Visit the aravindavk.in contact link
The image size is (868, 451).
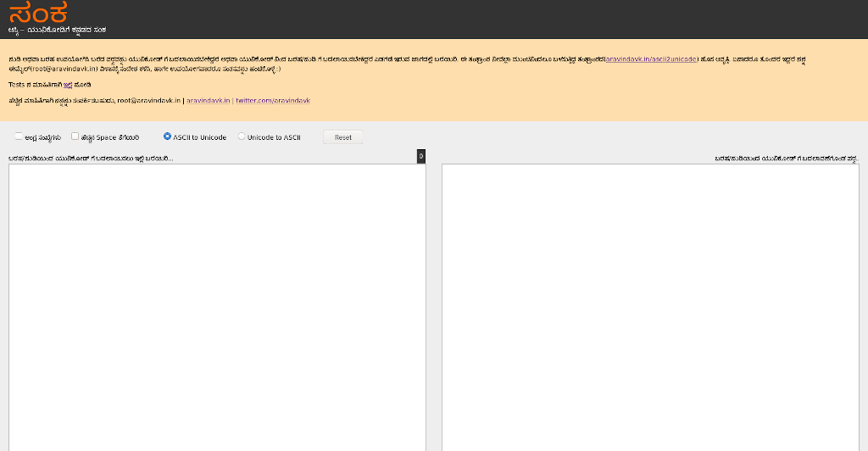pos(208,100)
